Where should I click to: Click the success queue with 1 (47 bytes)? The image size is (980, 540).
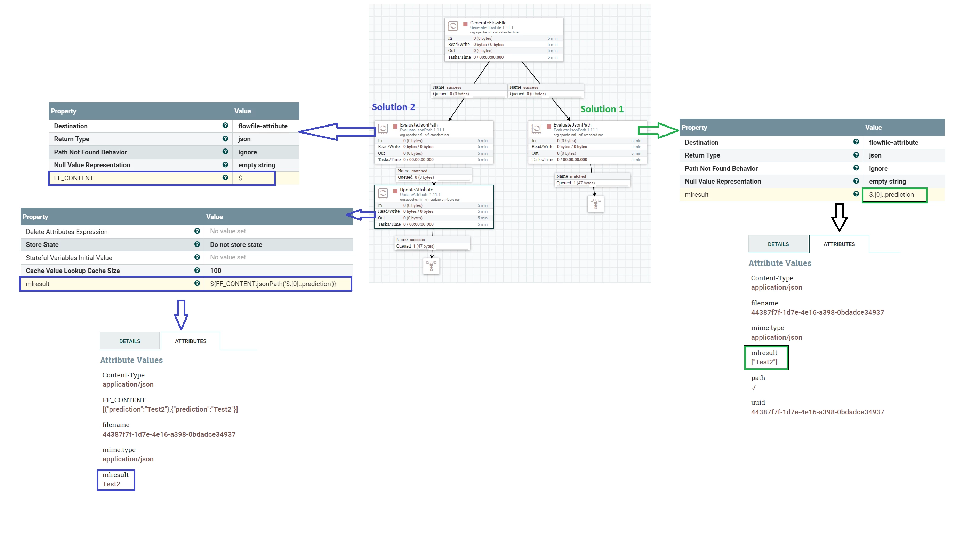pyautogui.click(x=433, y=243)
